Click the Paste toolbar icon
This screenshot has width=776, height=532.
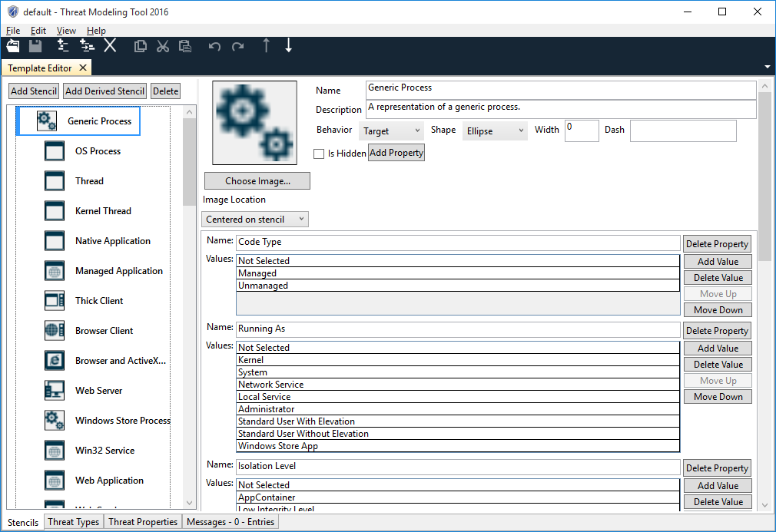coord(185,47)
